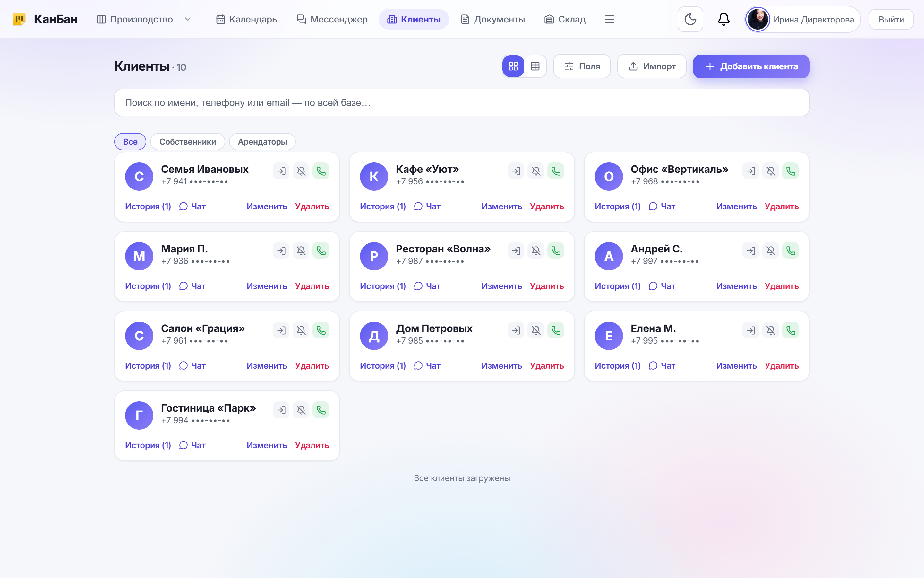Click Выйти to log out
The width and height of the screenshot is (924, 578).
coord(891,19)
